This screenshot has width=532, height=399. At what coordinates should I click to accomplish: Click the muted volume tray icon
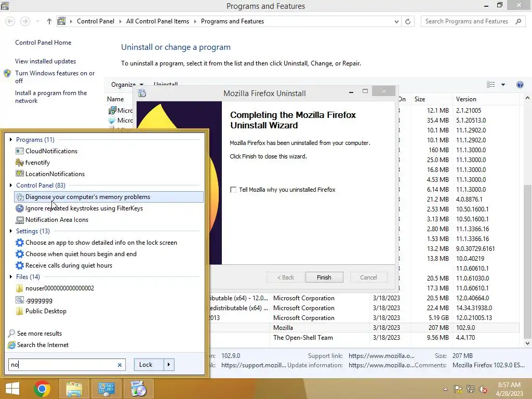point(483,389)
